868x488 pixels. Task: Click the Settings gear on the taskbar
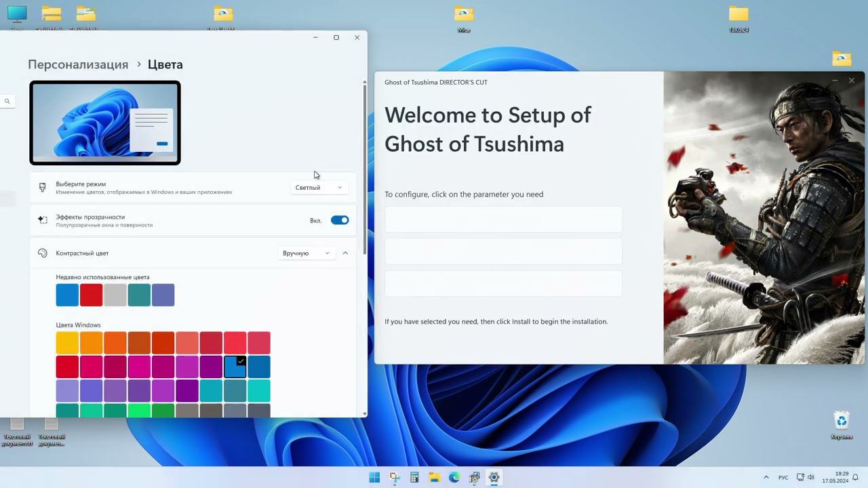[x=494, y=477]
